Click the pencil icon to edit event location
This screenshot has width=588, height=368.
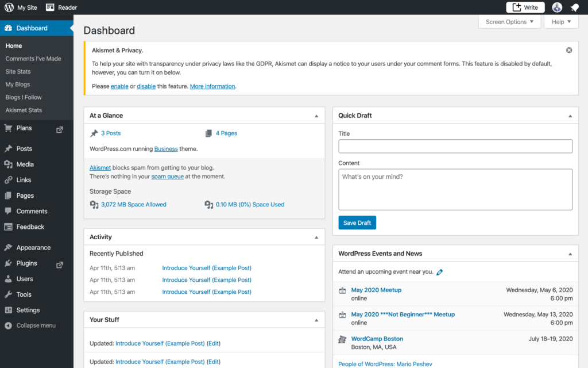(x=439, y=272)
